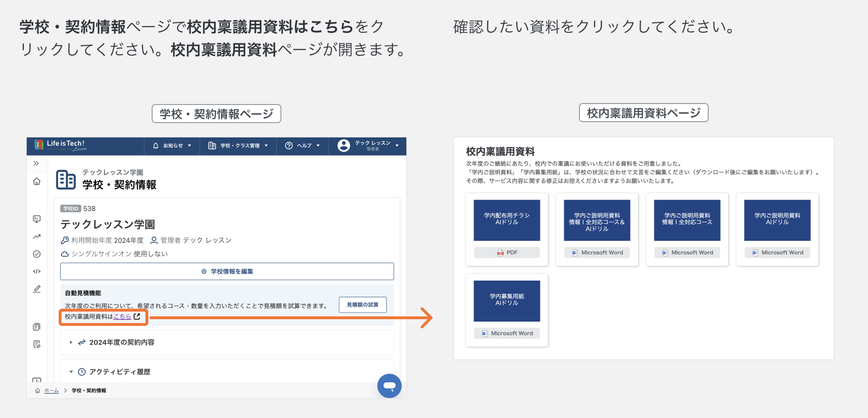Download the PDF for 学内配布用チラシ AIドリル
Viewport: 868px width, 418px height.
[x=507, y=252]
